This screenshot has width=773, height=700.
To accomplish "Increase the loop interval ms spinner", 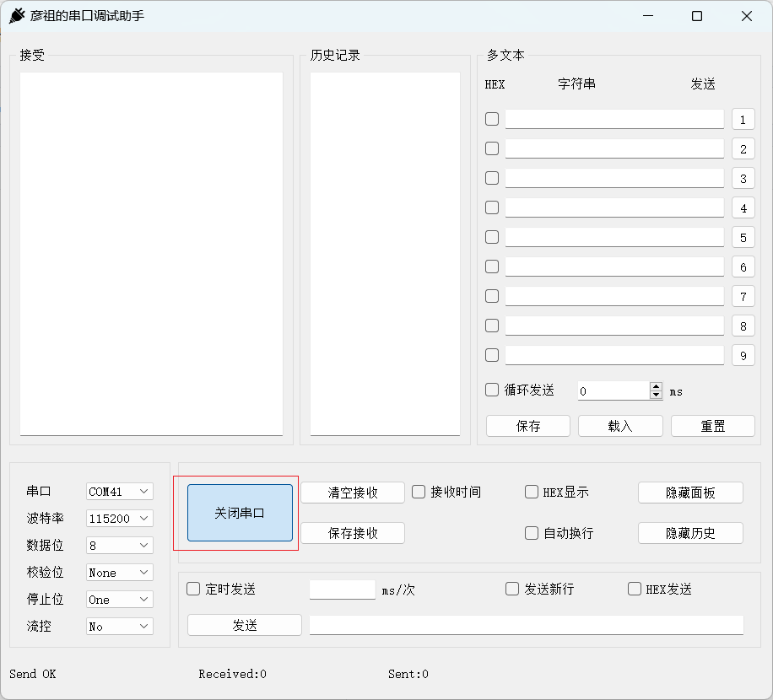I will pos(657,387).
